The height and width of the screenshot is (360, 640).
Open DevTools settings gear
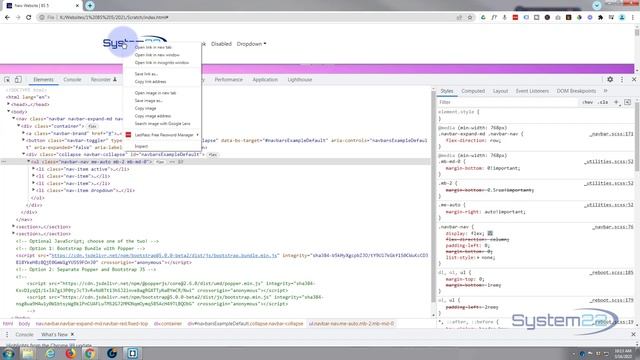[x=610, y=80]
